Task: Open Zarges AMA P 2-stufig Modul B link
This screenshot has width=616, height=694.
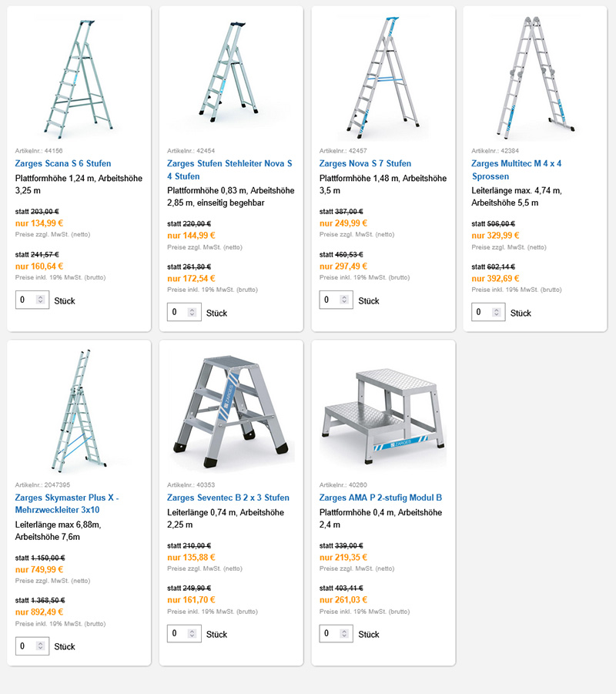Action: coord(380,498)
